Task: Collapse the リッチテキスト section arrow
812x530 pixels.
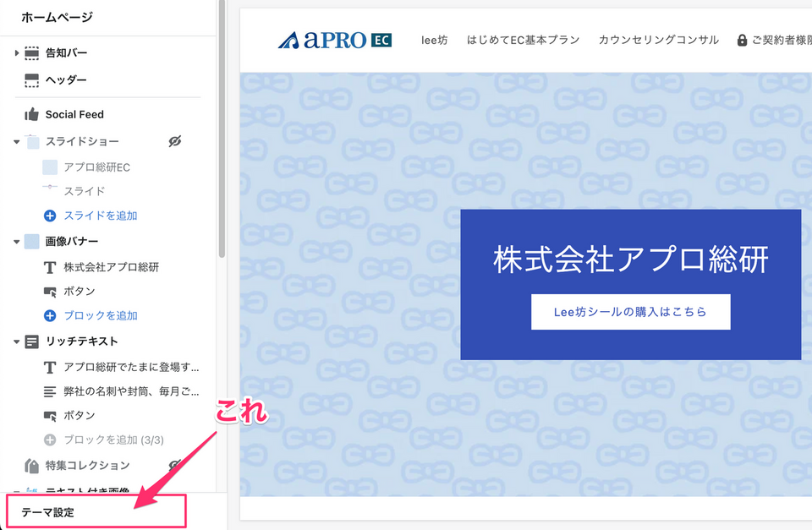Action: click(17, 341)
